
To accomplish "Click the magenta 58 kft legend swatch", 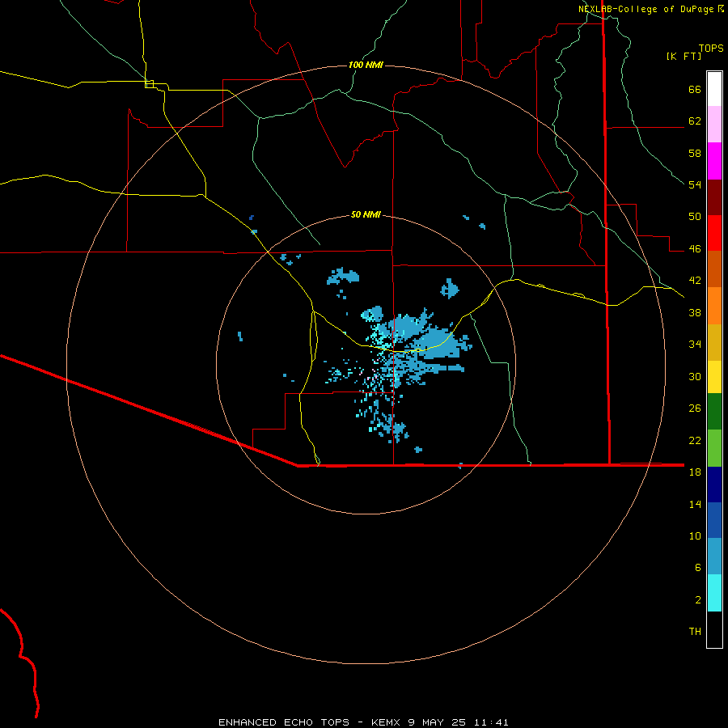I will [714, 161].
